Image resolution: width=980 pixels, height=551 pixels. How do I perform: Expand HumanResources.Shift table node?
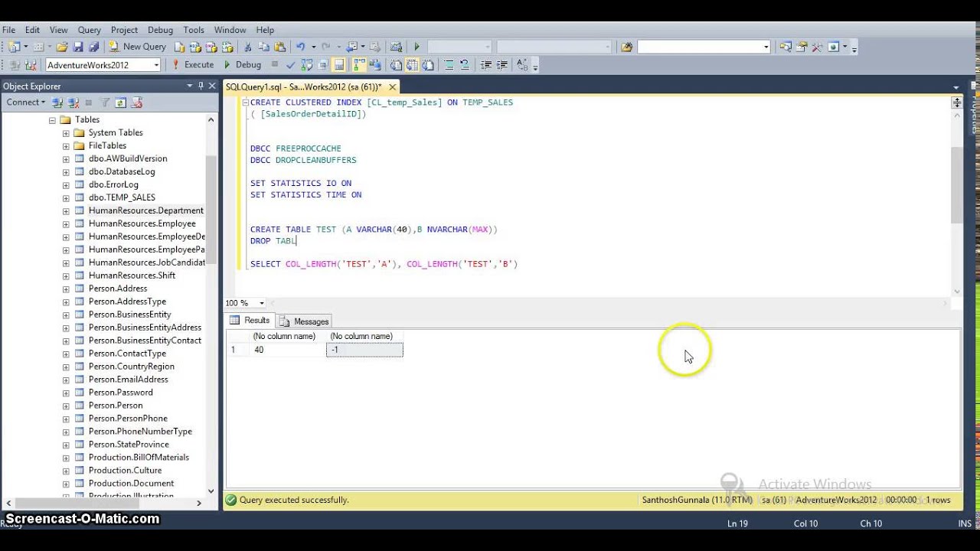(66, 275)
